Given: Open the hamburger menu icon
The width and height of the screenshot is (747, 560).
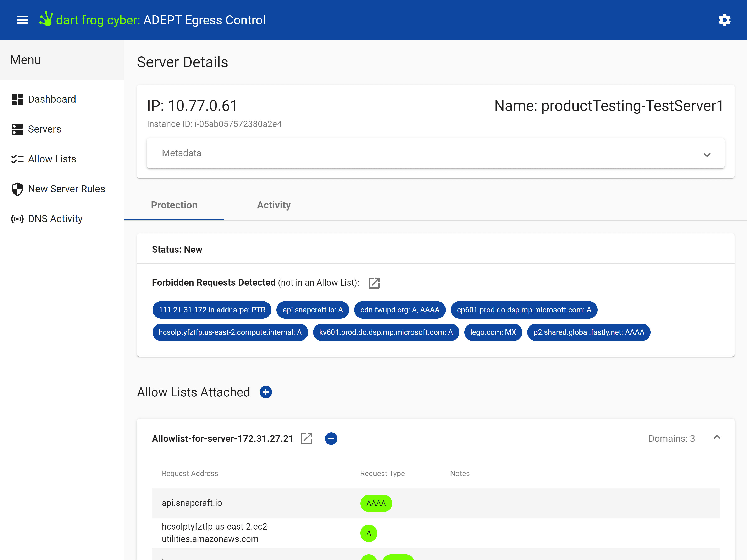Looking at the screenshot, I should (x=22, y=20).
